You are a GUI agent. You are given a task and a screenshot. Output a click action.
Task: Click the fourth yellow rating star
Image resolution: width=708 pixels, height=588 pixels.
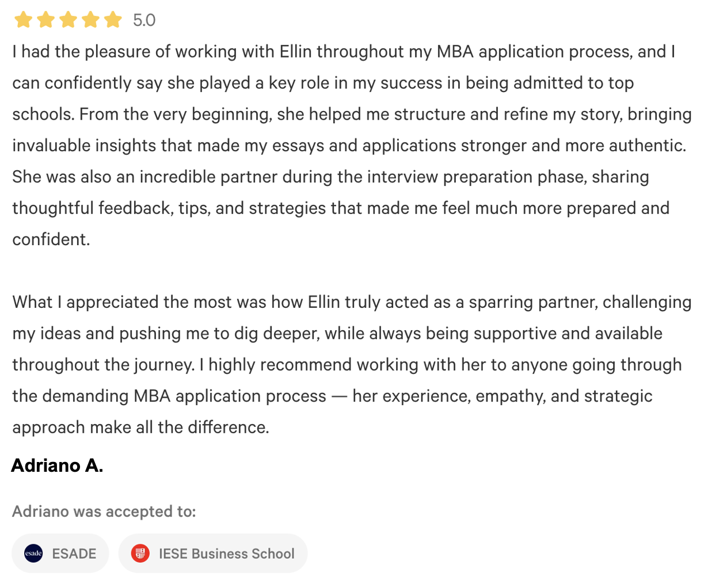[90, 20]
